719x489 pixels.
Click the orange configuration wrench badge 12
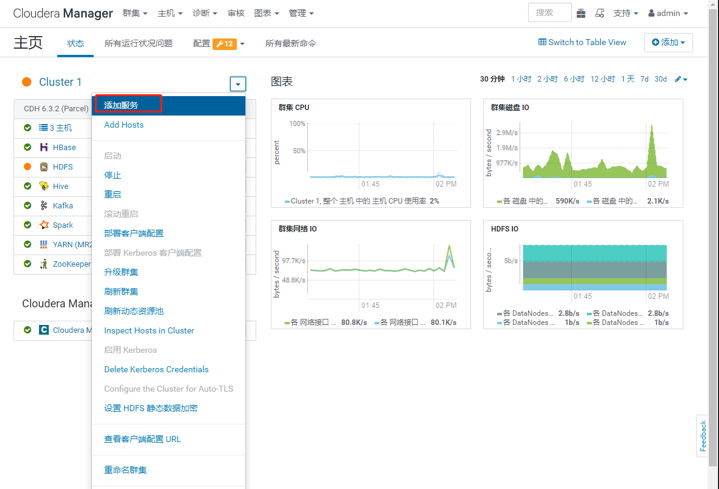(225, 44)
